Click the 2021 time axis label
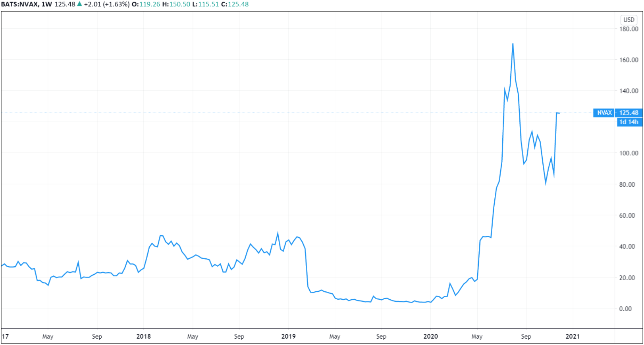This screenshot has width=644, height=345. (x=573, y=336)
